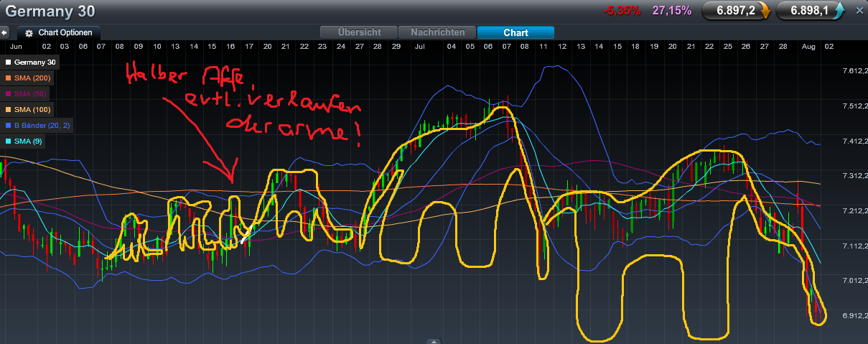Click the Aug date on timeline axis
This screenshot has height=344, width=868.
(x=808, y=46)
